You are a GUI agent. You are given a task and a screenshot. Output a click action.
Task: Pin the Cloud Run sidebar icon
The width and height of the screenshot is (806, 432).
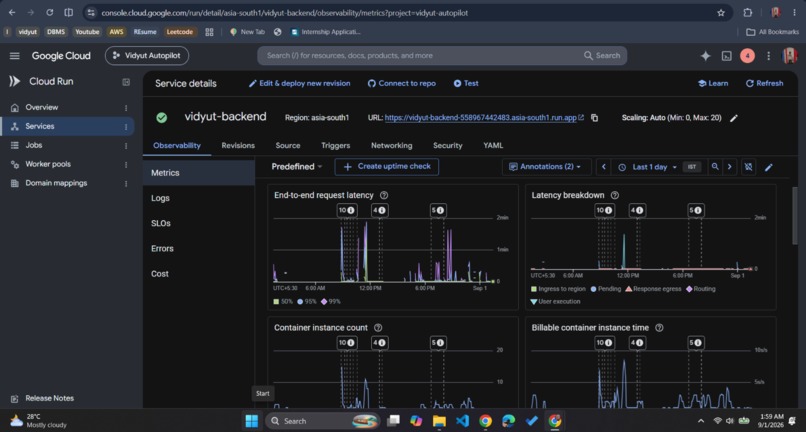[x=126, y=82]
